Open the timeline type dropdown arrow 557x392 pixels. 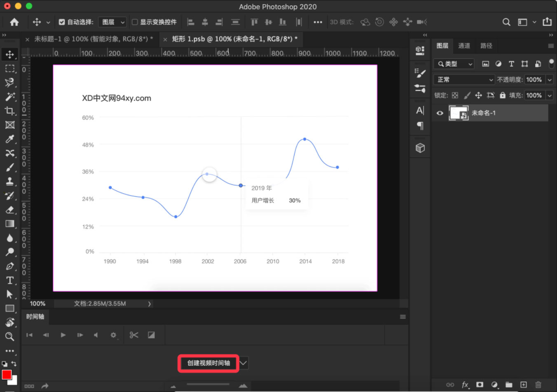tap(243, 363)
